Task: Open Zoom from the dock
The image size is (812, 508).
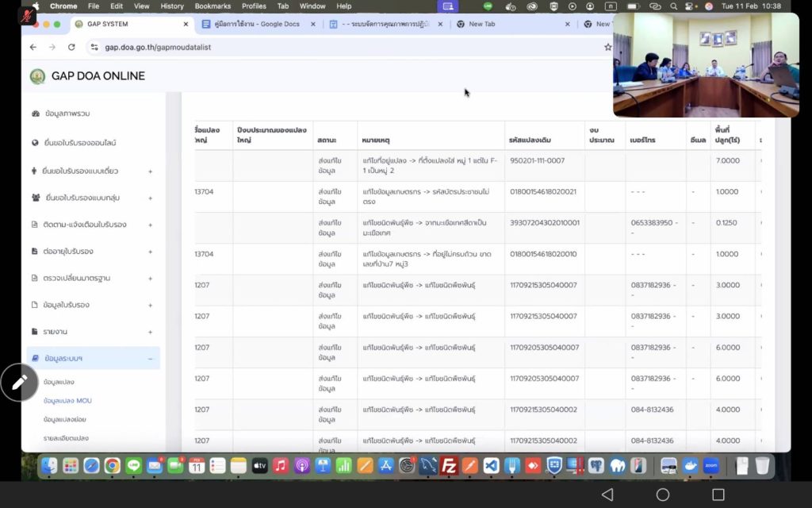Action: [x=711, y=465]
